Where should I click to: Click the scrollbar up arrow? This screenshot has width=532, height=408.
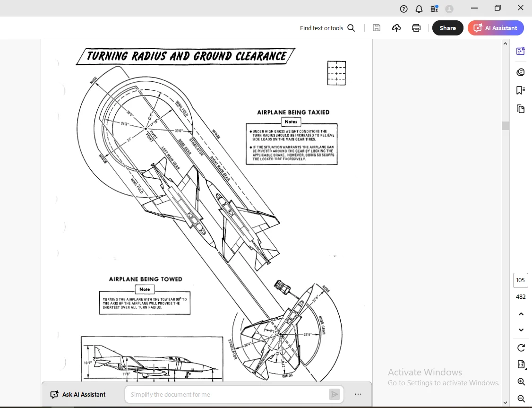pos(505,43)
